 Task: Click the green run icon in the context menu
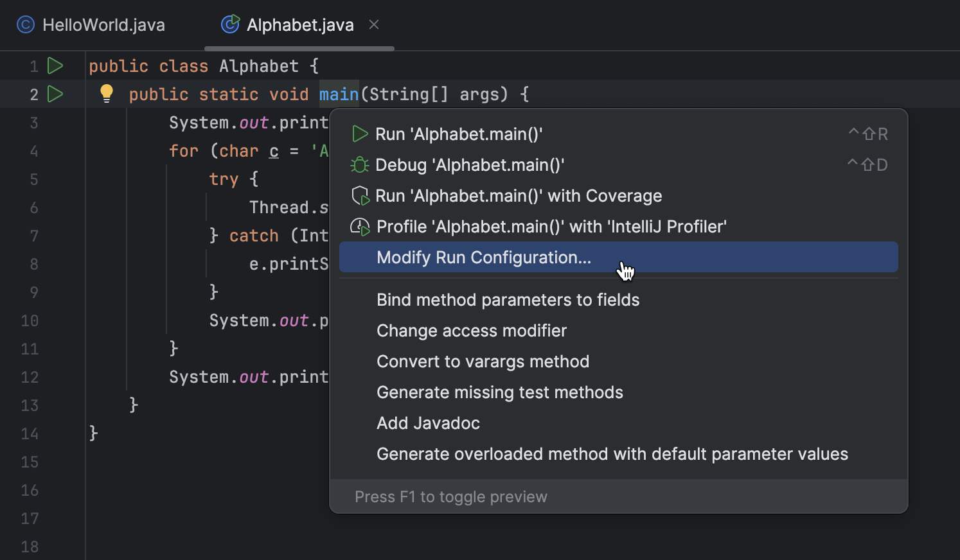[x=360, y=134]
